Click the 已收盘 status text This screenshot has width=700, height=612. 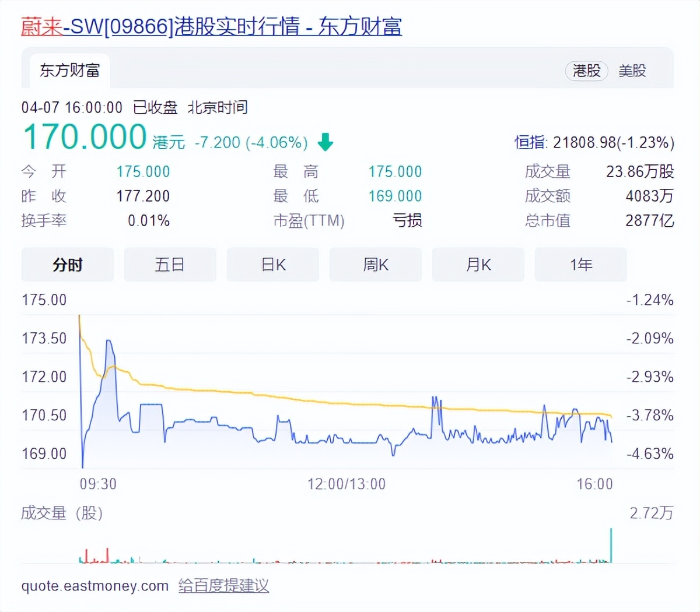point(155,108)
